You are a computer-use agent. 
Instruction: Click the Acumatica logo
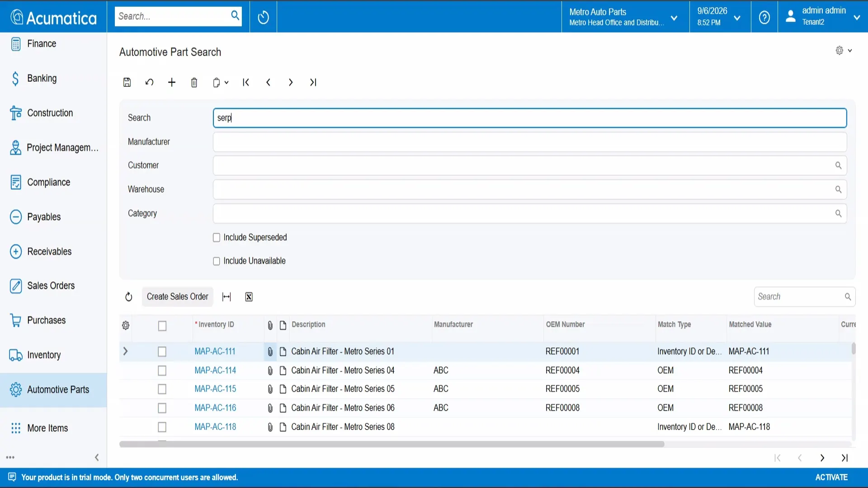click(53, 17)
